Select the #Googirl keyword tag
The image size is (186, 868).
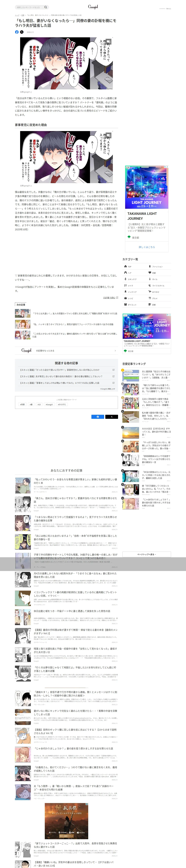pos(49,404)
